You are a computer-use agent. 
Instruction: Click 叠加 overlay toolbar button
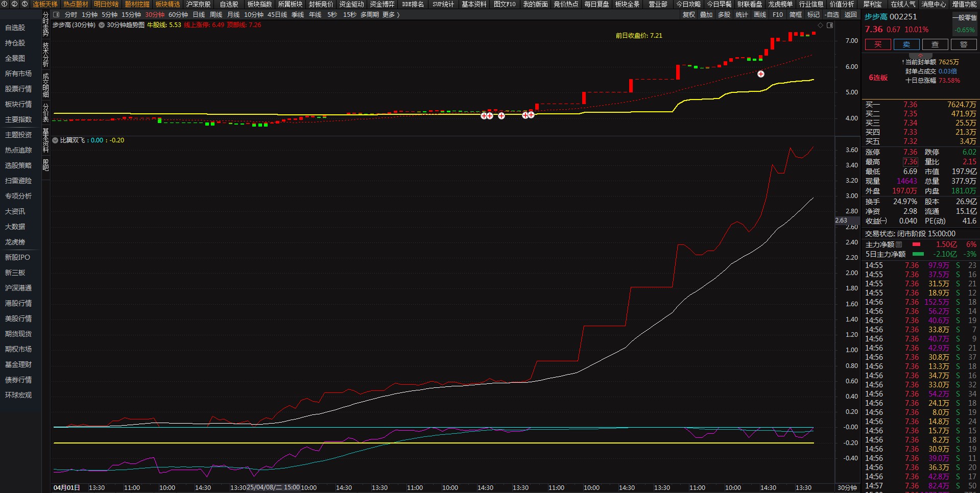[706, 15]
